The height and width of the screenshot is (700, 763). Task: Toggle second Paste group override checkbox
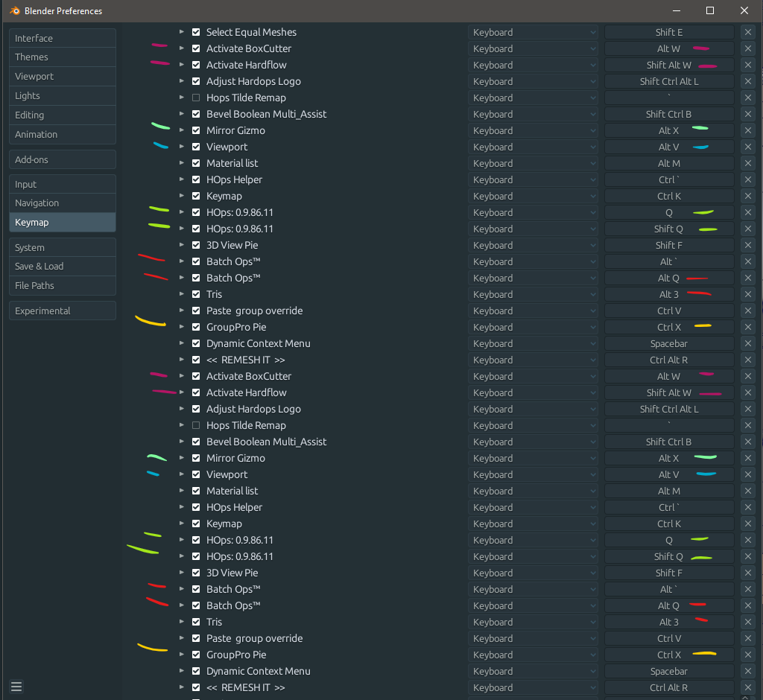[x=196, y=638]
